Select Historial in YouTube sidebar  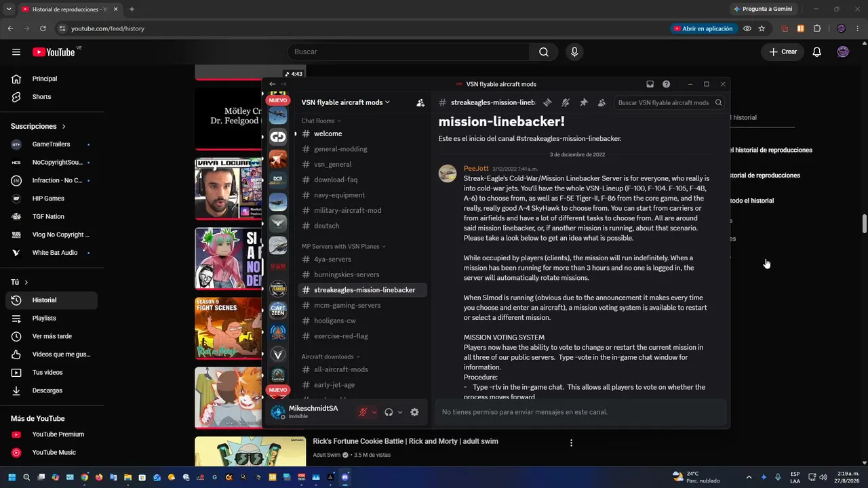click(x=52, y=300)
